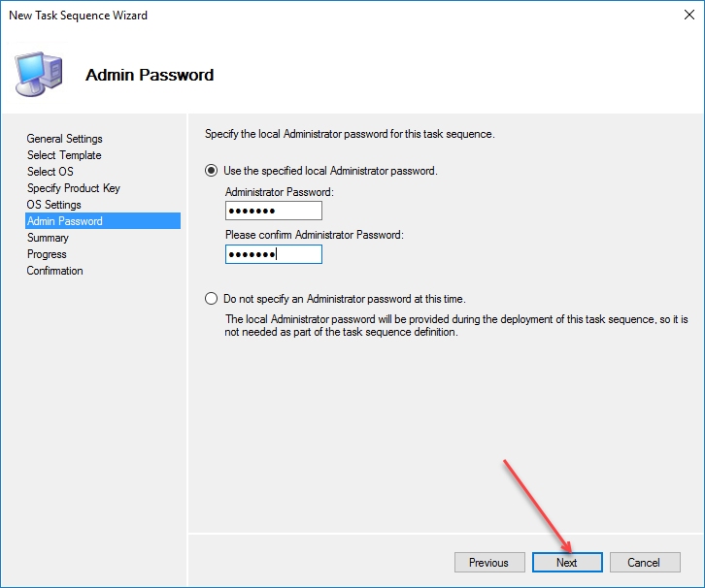Click the highlighted Admin Password step

[65, 221]
